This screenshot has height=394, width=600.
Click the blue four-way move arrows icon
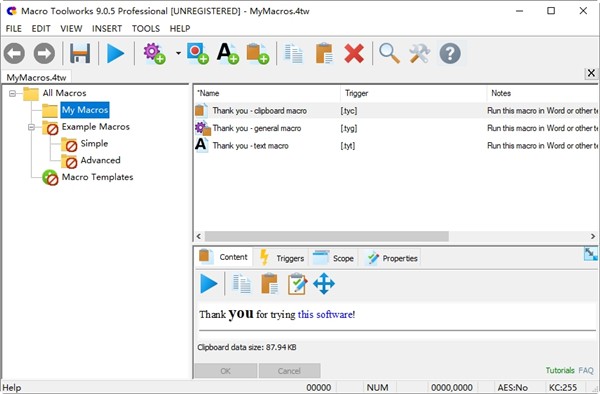pyautogui.click(x=324, y=284)
